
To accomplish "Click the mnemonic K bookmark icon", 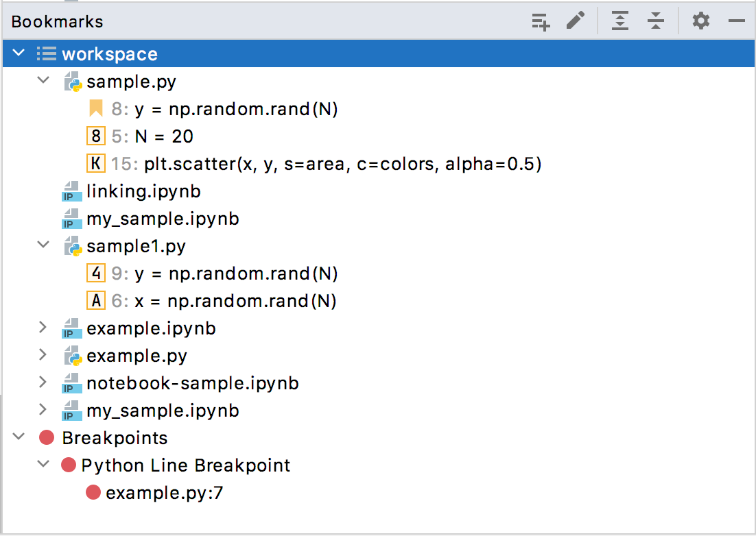I will tap(96, 164).
